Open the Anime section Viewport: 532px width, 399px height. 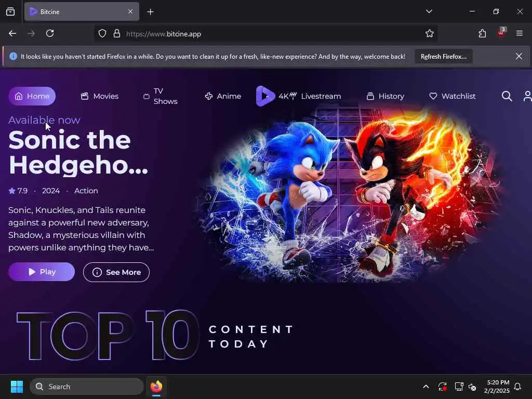[223, 96]
